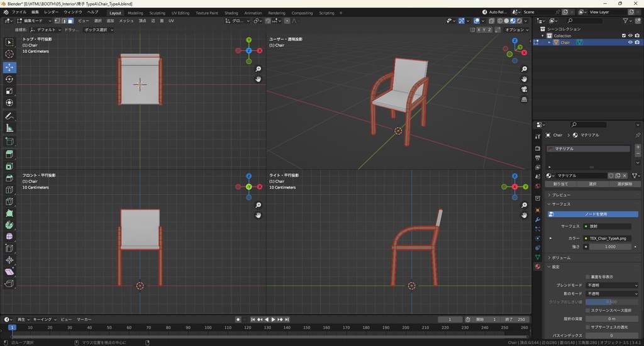The width and height of the screenshot is (644, 346).
Task: Click the camera view icon in the perspective viewport
Action: point(524,89)
